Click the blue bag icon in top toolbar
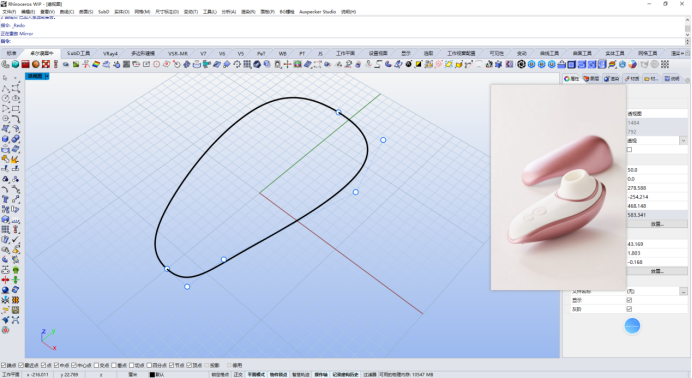Image resolution: width=692 pixels, height=378 pixels. [x=561, y=64]
